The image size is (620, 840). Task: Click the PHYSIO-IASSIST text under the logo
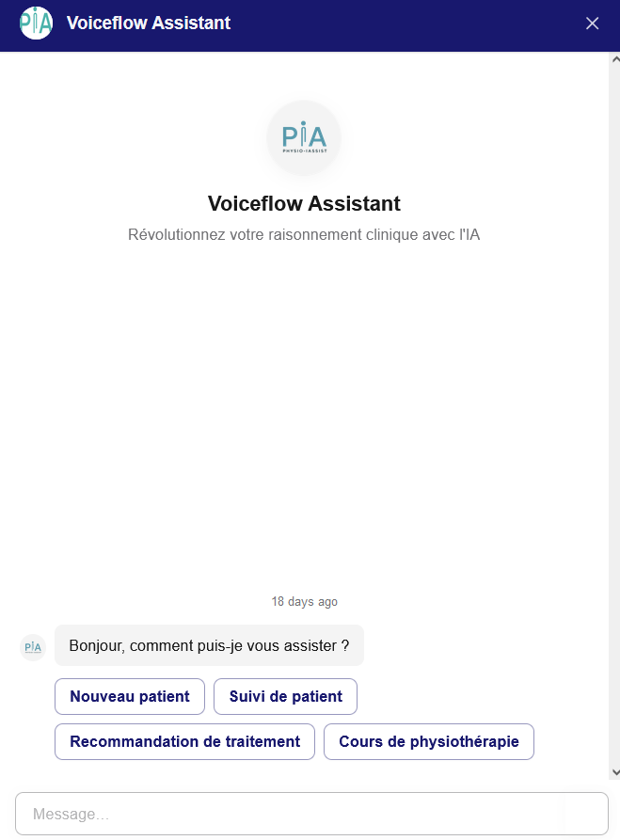pos(305,151)
